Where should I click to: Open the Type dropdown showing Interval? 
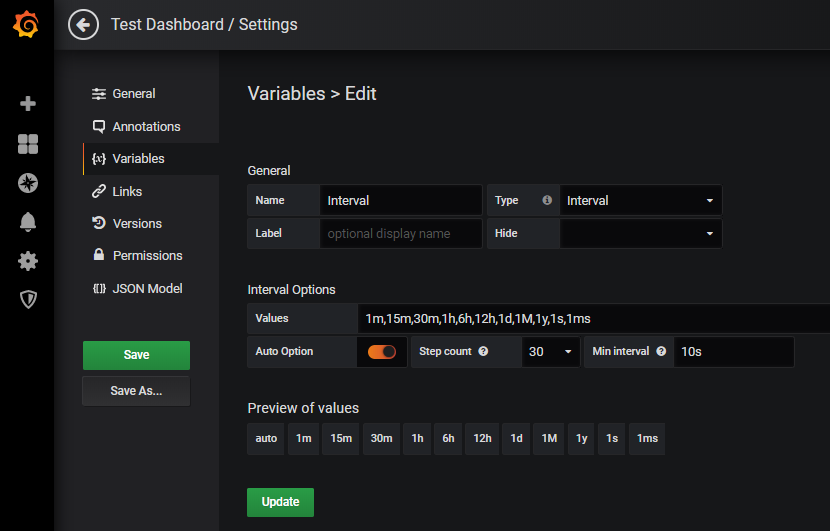pyautogui.click(x=640, y=200)
